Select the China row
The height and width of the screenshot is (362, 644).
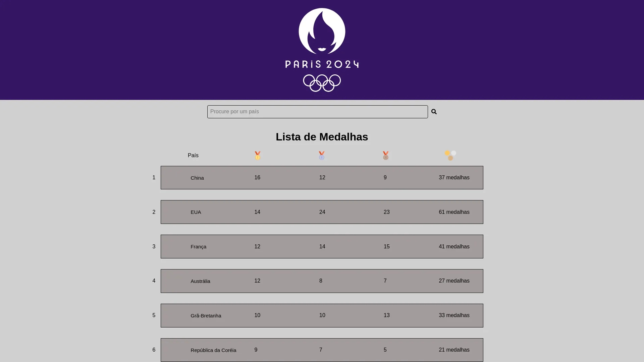(322, 178)
